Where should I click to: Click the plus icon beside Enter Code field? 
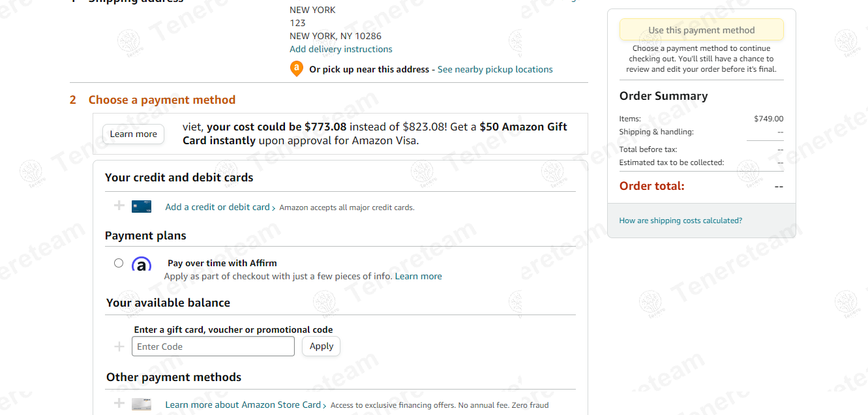(119, 346)
